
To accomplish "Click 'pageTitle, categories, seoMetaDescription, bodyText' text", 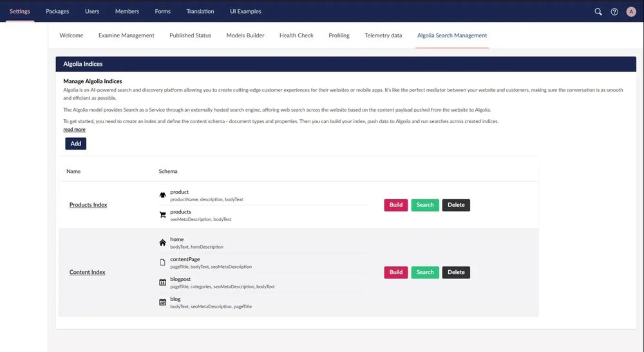I will [222, 287].
